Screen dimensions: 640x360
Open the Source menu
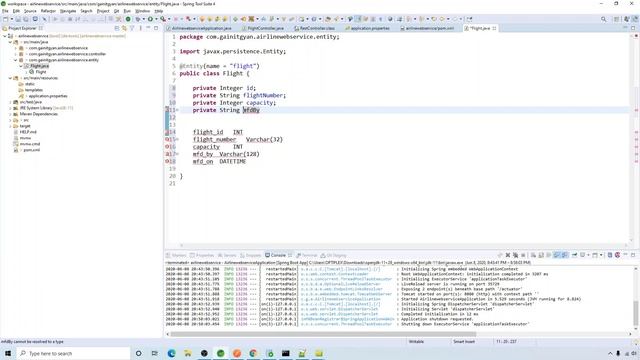pyautogui.click(x=30, y=11)
